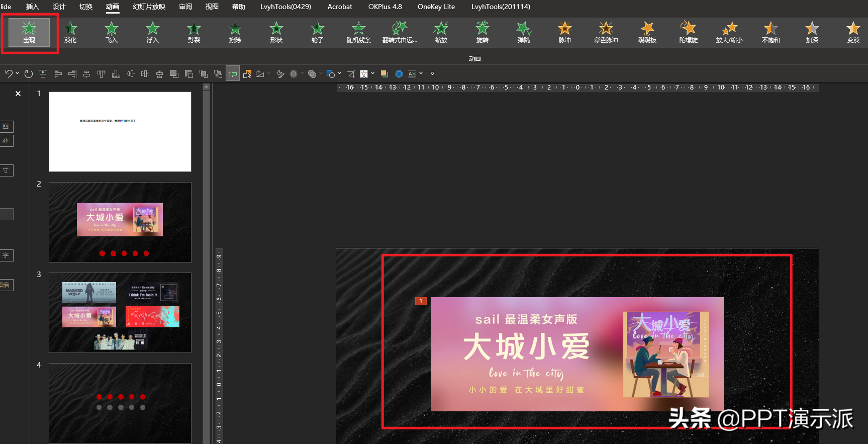Open the 插入 Insert tab
868x444 pixels.
(32, 7)
